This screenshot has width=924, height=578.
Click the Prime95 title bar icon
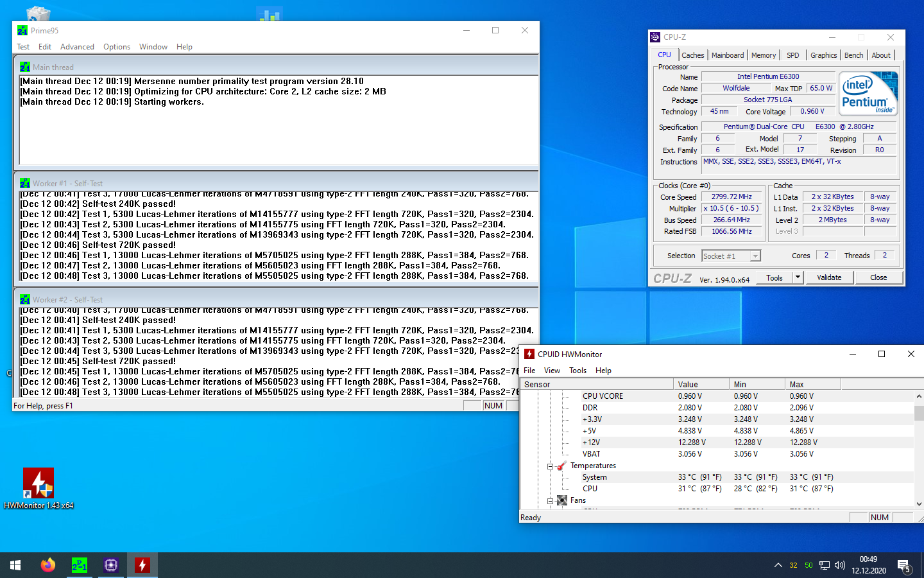[22, 30]
